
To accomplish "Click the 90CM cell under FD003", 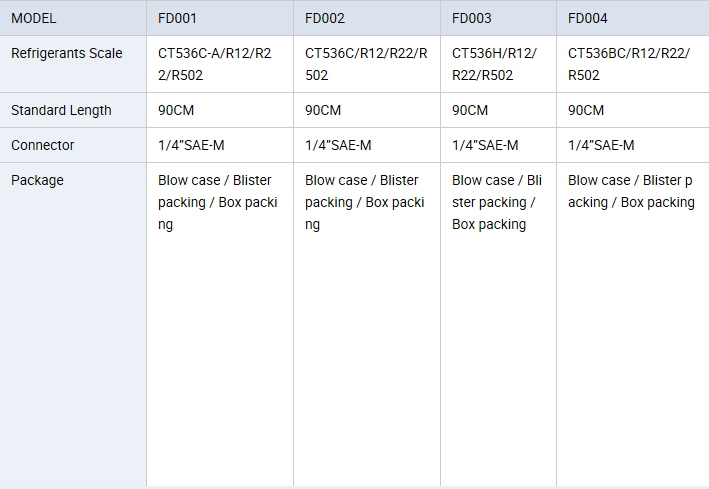I will (498, 110).
